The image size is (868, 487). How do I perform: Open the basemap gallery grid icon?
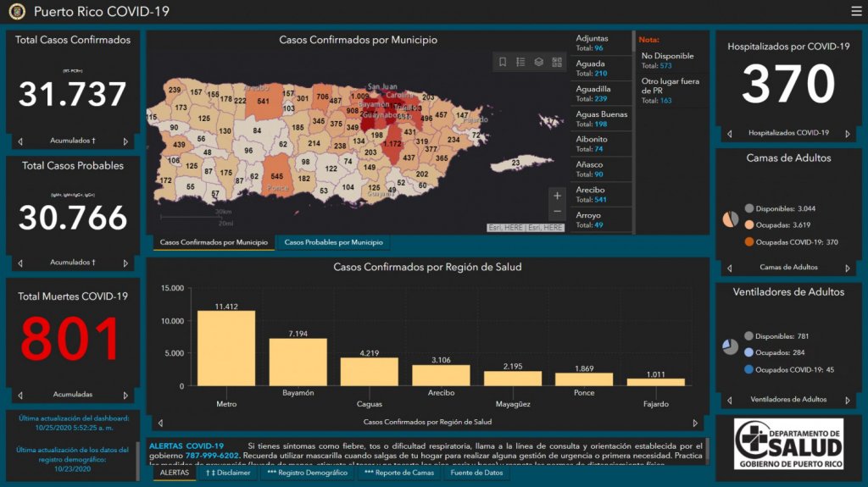[557, 62]
